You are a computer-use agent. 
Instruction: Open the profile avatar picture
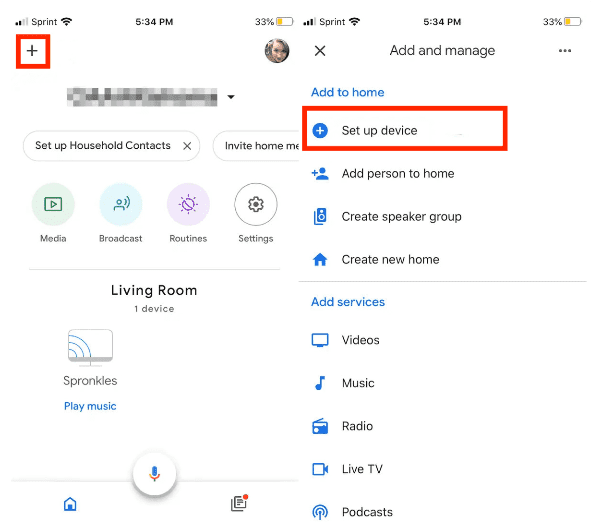coord(277,51)
